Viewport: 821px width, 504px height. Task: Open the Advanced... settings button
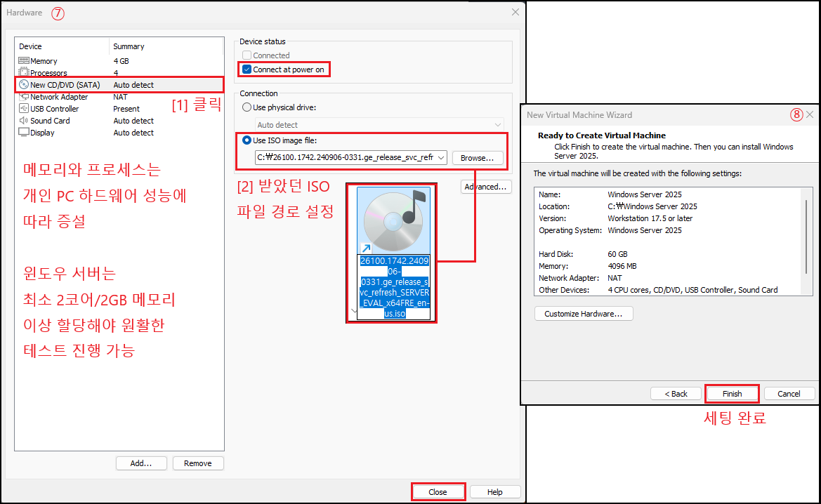pos(486,187)
